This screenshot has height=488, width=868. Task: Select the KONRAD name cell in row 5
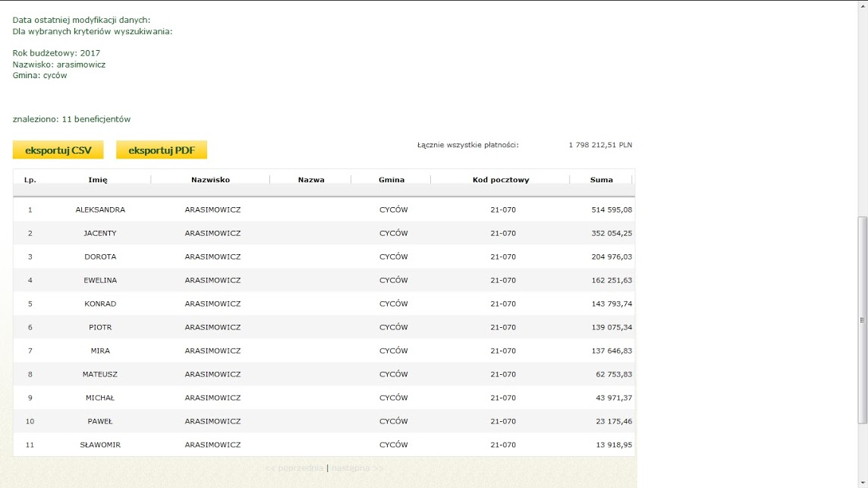pyautogui.click(x=100, y=304)
